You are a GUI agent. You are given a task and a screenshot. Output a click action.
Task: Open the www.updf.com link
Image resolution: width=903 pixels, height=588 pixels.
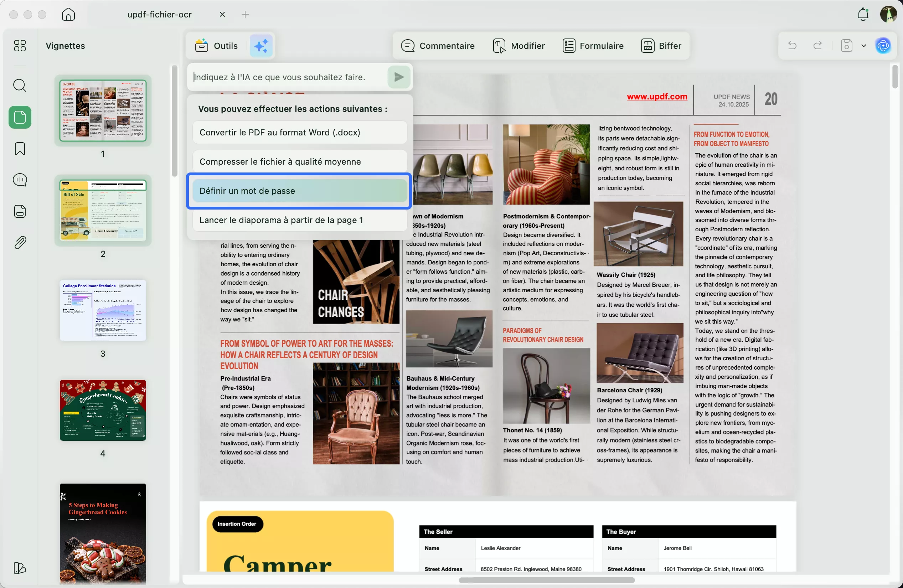point(657,96)
